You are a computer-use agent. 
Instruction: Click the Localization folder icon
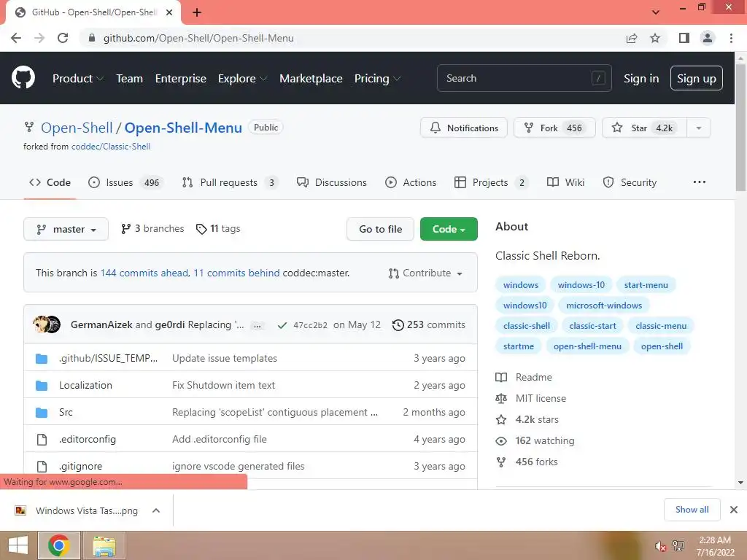pos(42,385)
